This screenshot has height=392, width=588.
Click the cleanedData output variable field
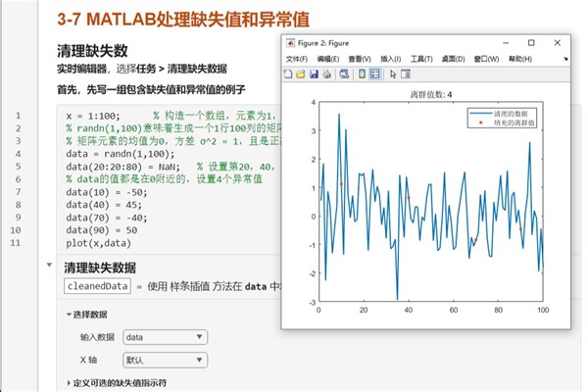(97, 286)
